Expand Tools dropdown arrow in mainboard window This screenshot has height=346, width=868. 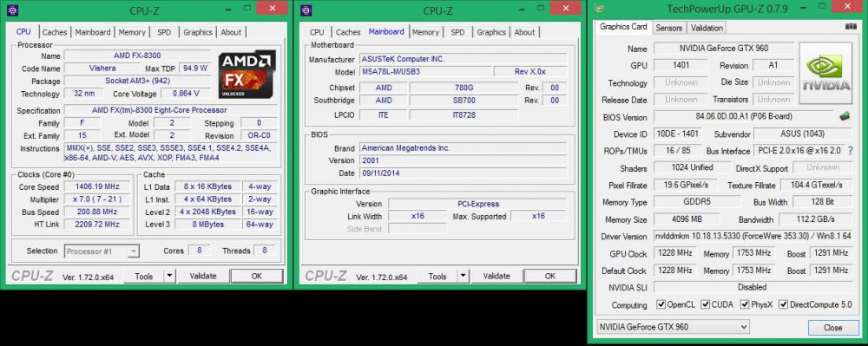[x=463, y=276]
